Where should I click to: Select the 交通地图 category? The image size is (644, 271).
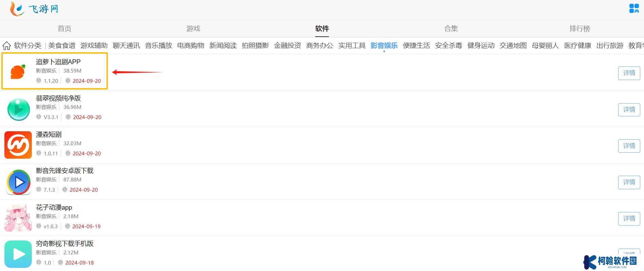pos(513,45)
